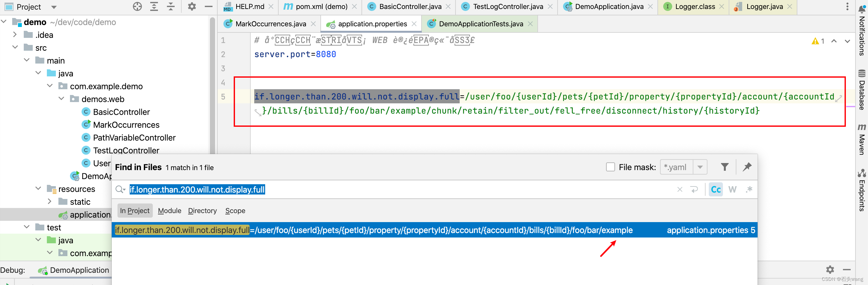Collapse the test folder

pos(27,227)
